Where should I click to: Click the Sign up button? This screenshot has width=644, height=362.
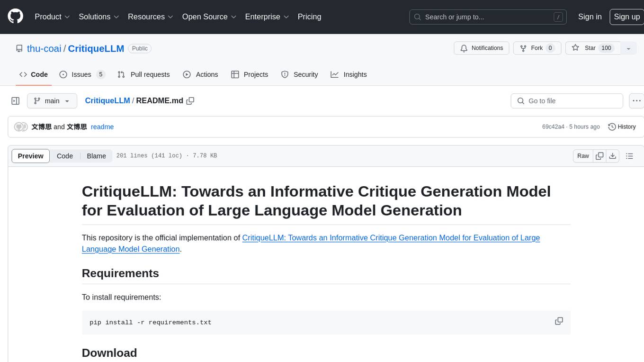[x=626, y=17]
